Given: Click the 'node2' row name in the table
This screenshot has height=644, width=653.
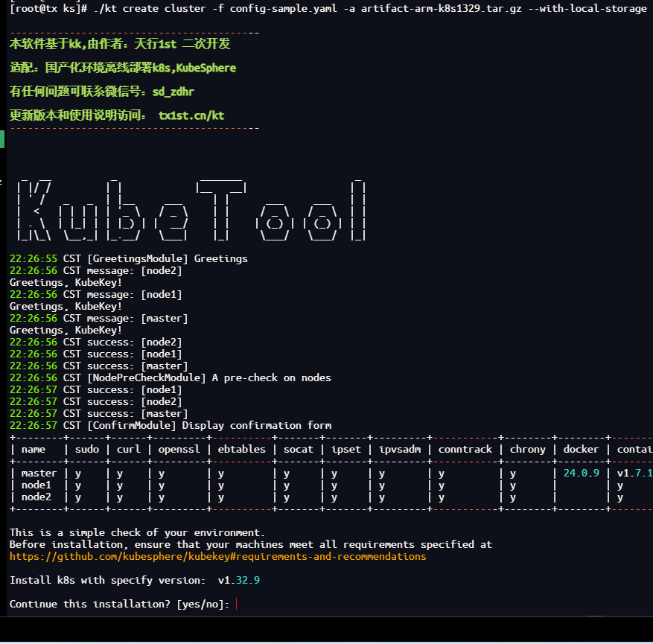Looking at the screenshot, I should (36, 497).
